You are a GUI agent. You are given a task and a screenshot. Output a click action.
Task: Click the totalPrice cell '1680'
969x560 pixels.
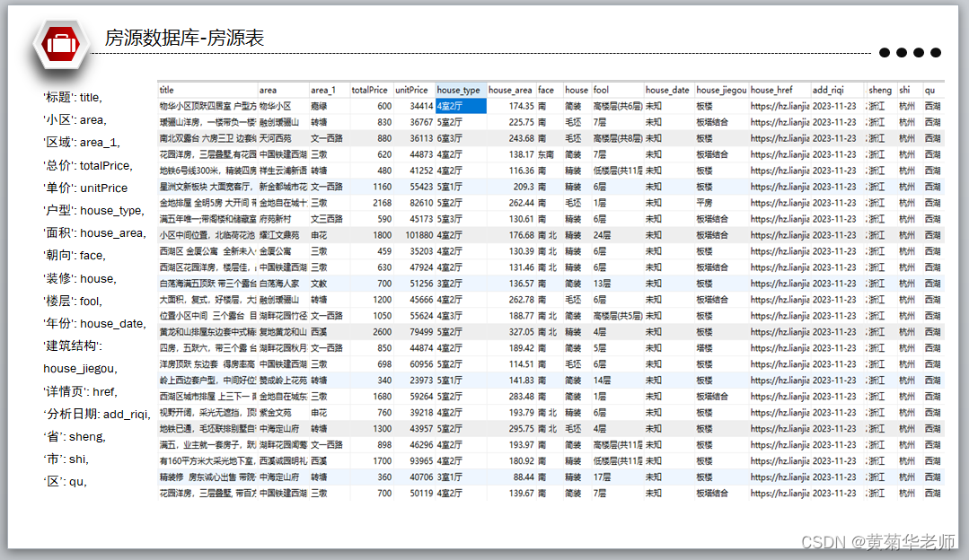382,397
